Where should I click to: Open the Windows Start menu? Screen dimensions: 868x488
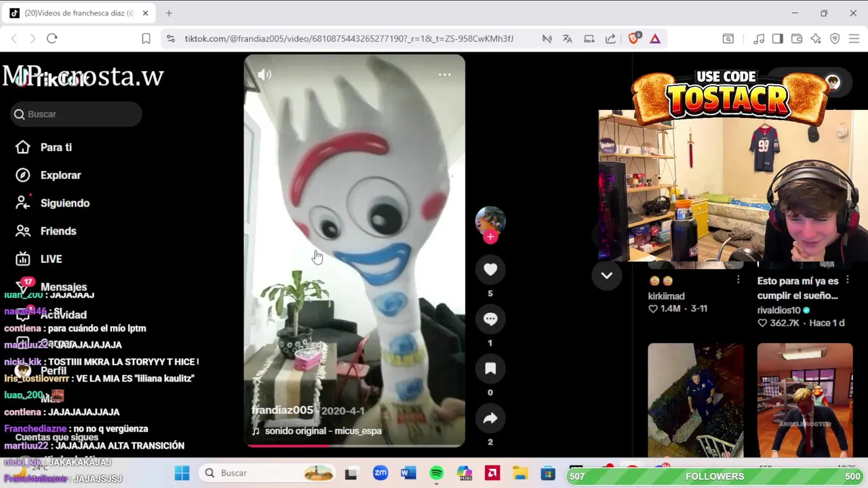(x=182, y=473)
